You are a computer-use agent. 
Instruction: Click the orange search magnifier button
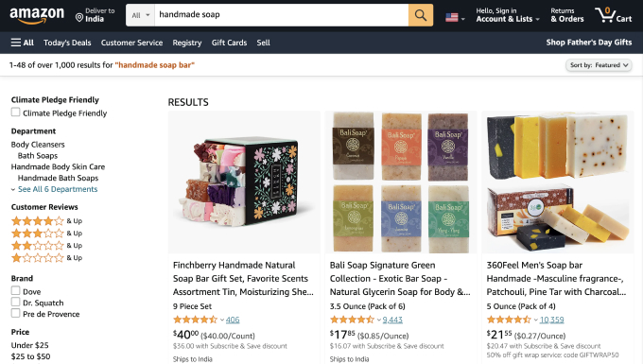(421, 15)
